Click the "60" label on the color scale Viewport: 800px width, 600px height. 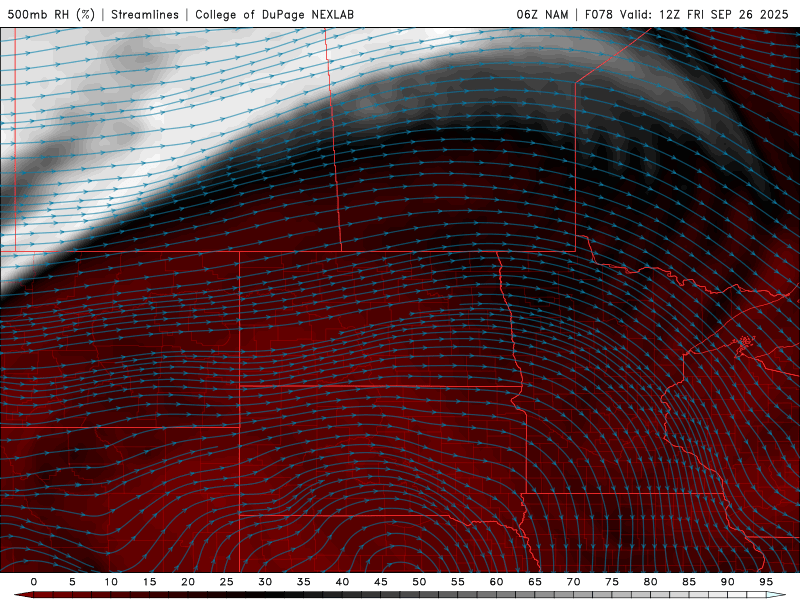coord(496,582)
